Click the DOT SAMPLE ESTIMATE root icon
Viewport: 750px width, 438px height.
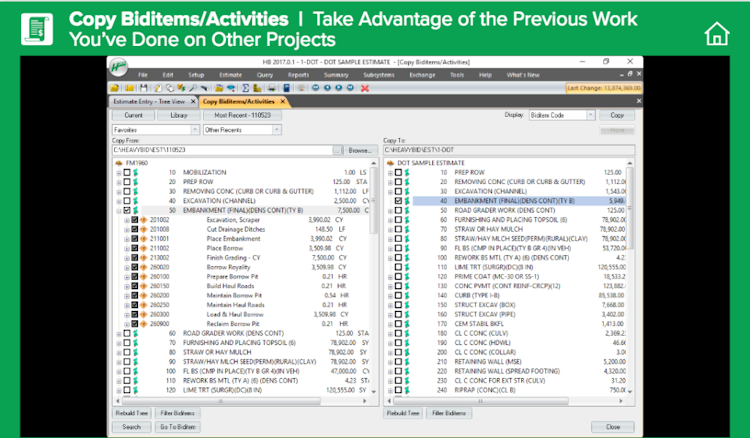[x=390, y=163]
